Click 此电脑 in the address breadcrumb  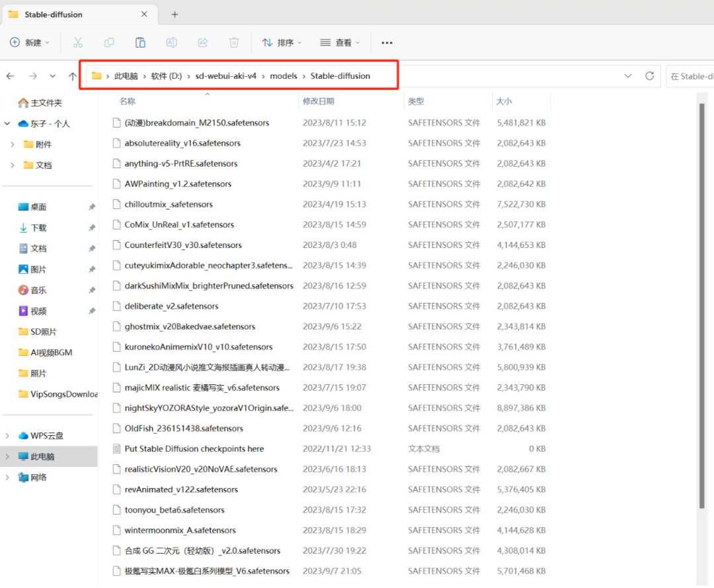[126, 76]
